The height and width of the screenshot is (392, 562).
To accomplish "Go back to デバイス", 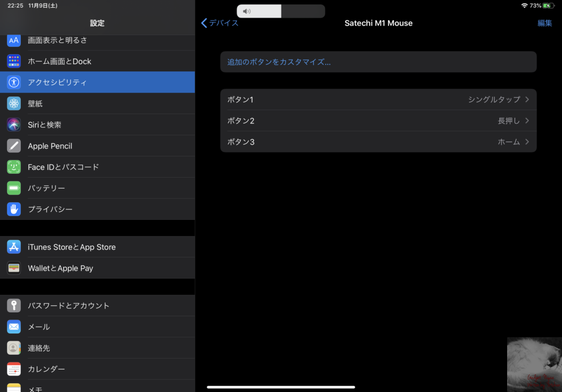I will click(220, 23).
